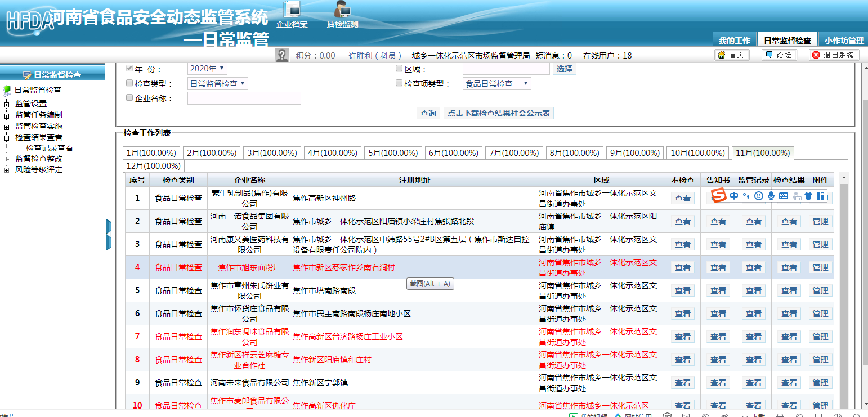Click 不检查 查看 for 蒙牛乳制品 row
The width and height of the screenshot is (868, 417).
(x=683, y=198)
